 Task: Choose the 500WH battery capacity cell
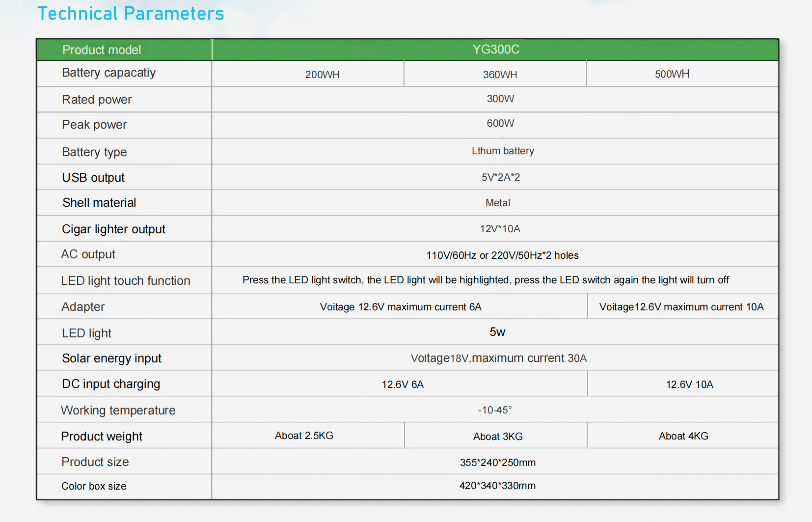point(672,74)
